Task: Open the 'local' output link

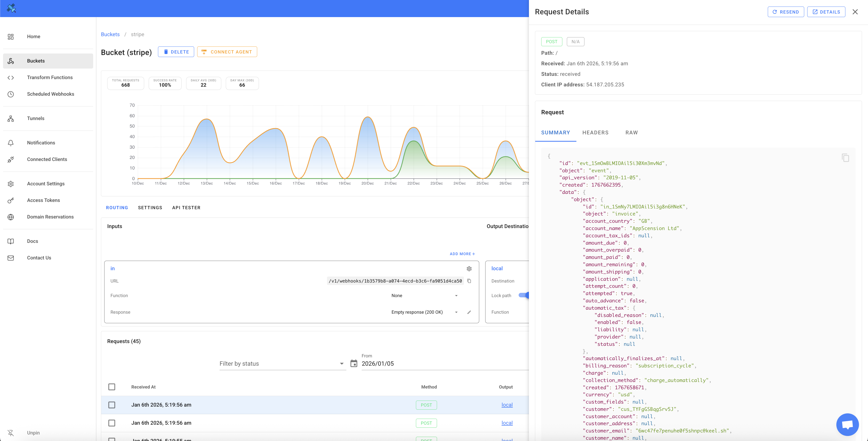Action: tap(507, 405)
